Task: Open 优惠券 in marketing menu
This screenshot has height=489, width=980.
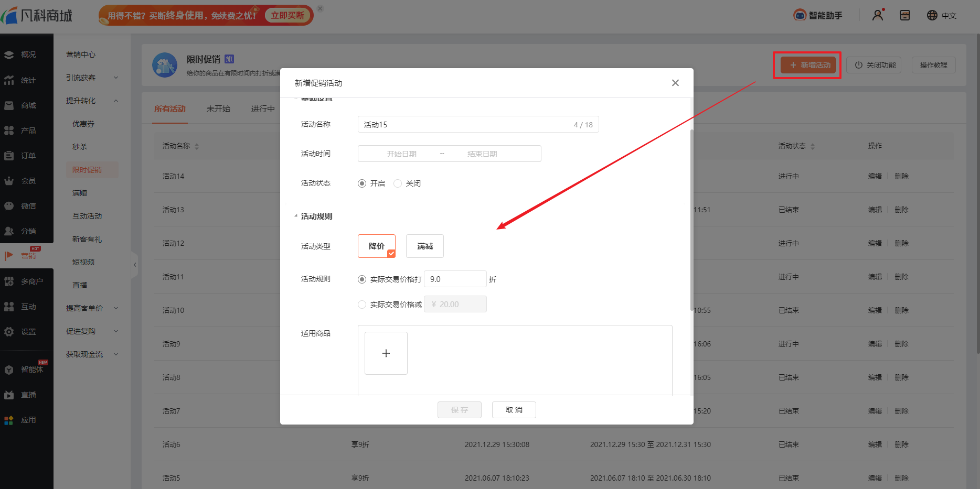Action: click(x=83, y=124)
